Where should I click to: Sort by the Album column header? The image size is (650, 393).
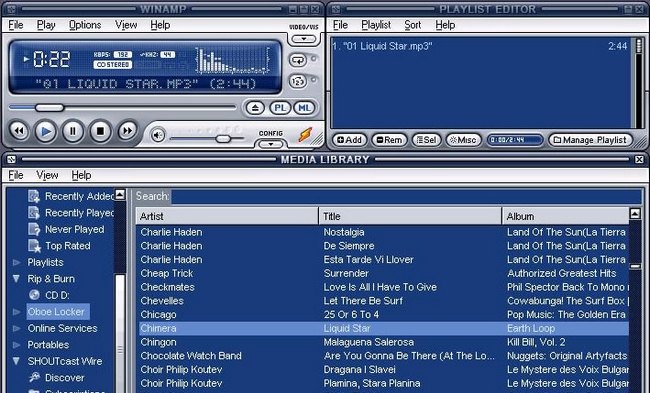point(566,216)
